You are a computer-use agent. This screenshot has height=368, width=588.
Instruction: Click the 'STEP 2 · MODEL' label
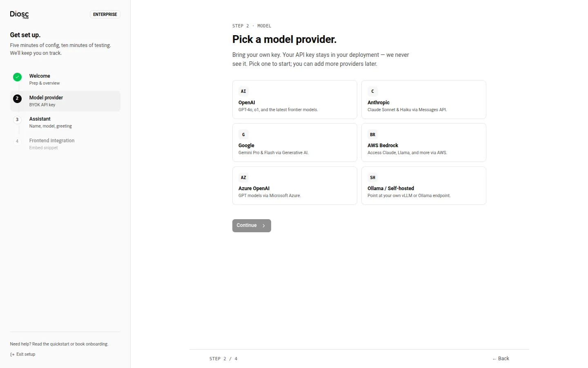coord(252,26)
